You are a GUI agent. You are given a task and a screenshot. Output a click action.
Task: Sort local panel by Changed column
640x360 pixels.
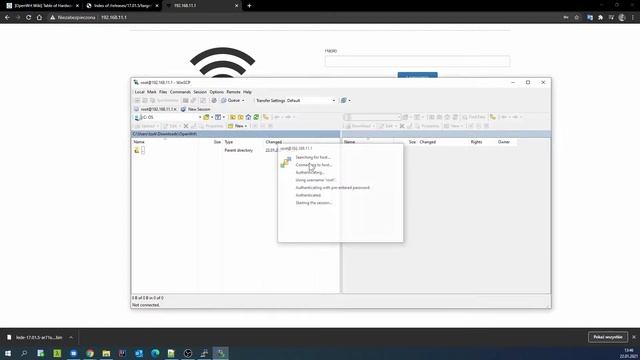[x=273, y=142]
